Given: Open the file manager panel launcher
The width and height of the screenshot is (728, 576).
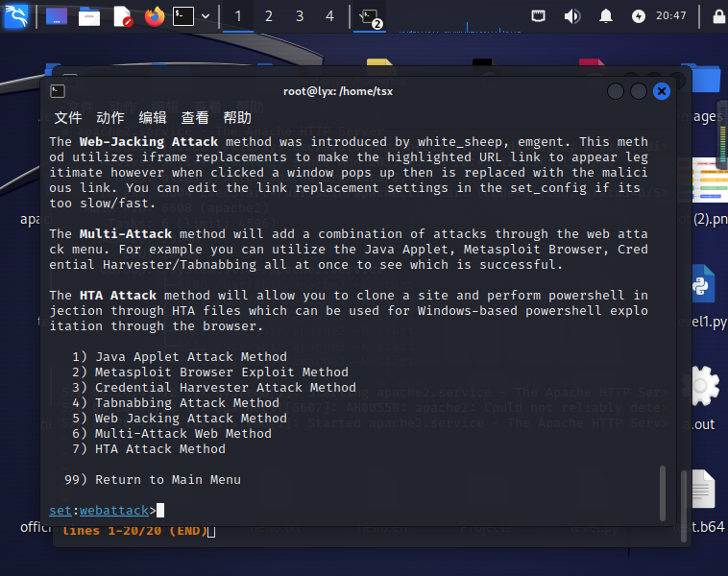Looking at the screenshot, I should point(89,16).
